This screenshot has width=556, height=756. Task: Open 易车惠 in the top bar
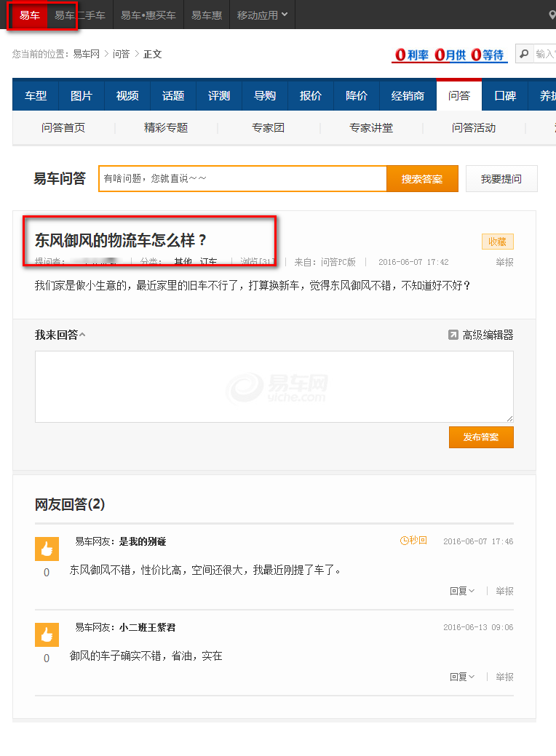point(207,15)
